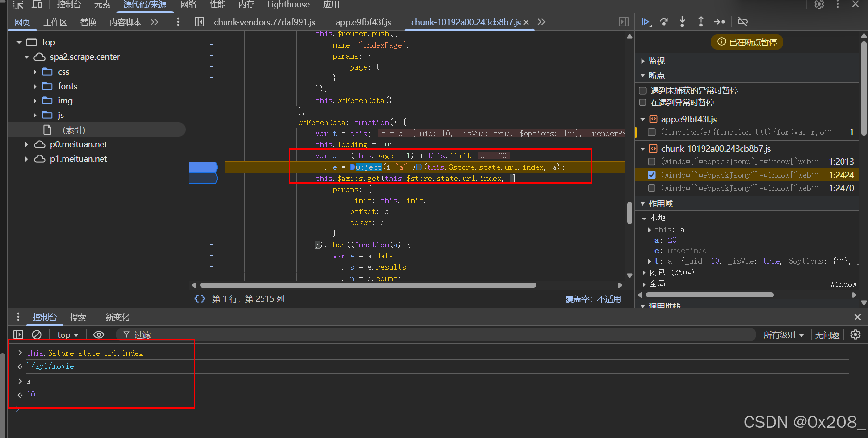868x438 pixels.
Task: Click the debugger sidebar horizontal scrollbar
Action: coord(710,295)
